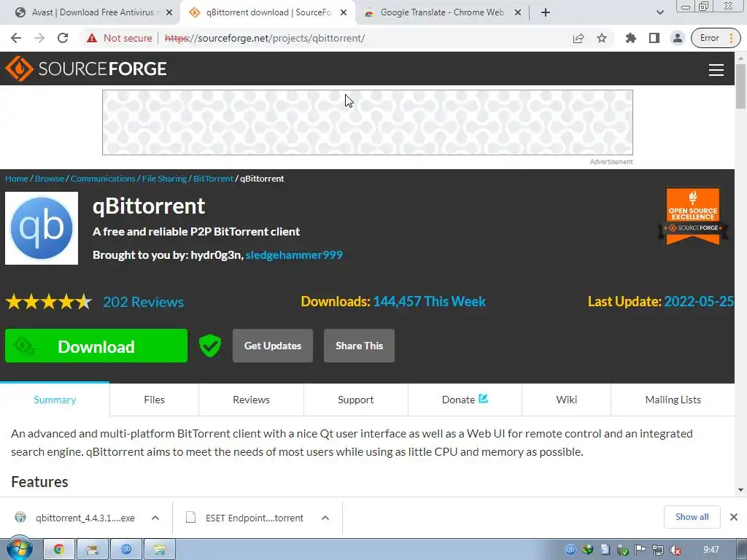The width and height of the screenshot is (747, 560).
Task: Click the qBittorrent system tray icon
Action: pos(570,550)
